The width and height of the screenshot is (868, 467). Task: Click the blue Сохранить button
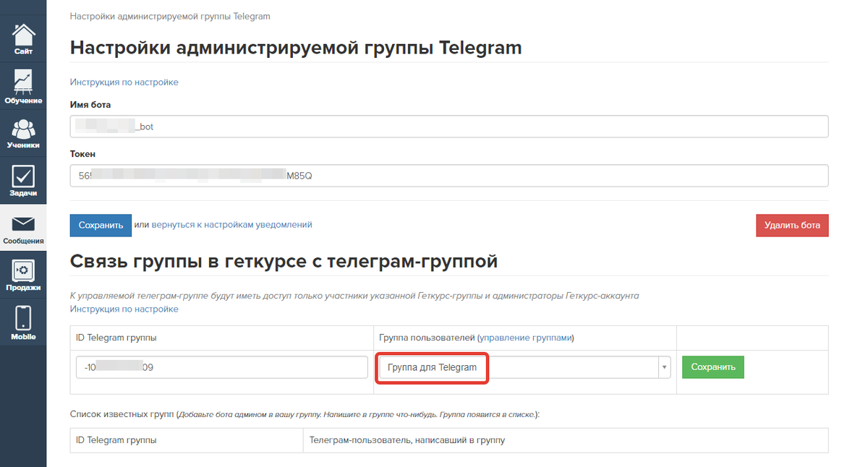click(x=101, y=225)
